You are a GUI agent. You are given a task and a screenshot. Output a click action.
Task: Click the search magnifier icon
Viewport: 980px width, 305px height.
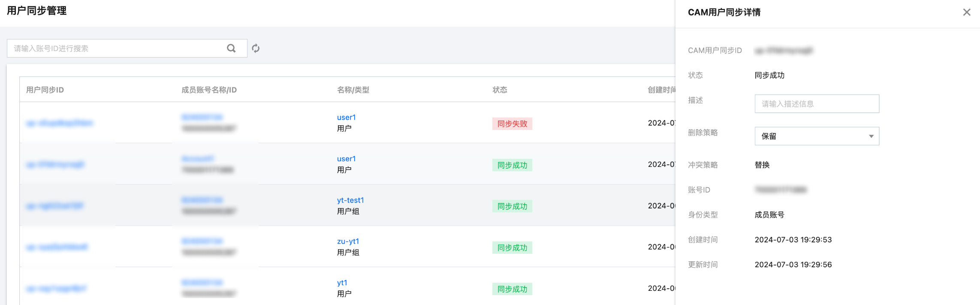click(x=231, y=48)
